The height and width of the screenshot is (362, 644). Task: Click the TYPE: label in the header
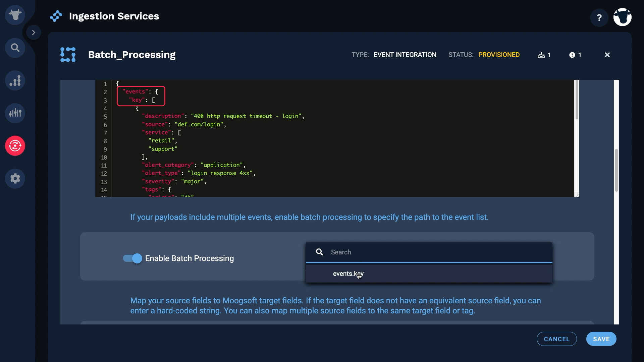(x=360, y=55)
